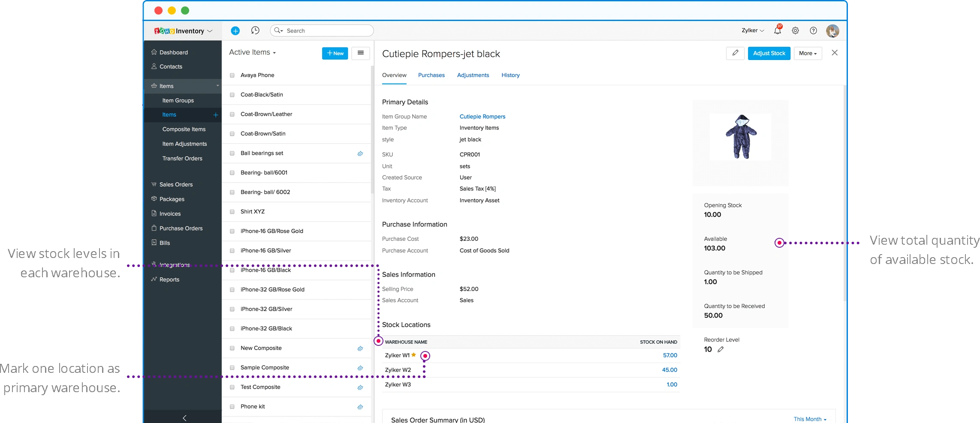
Task: Open Zylker W1 stock value 57.00
Action: pyautogui.click(x=670, y=355)
